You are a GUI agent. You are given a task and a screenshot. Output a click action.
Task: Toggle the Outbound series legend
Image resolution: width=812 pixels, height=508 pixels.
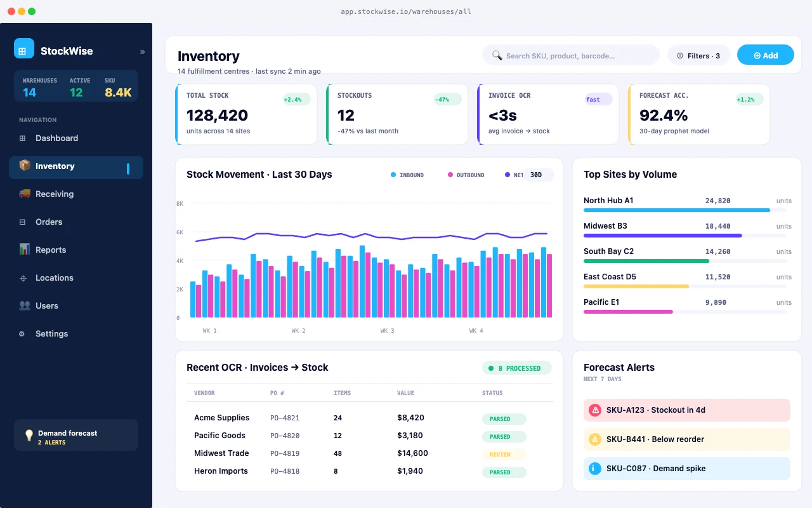(x=466, y=175)
